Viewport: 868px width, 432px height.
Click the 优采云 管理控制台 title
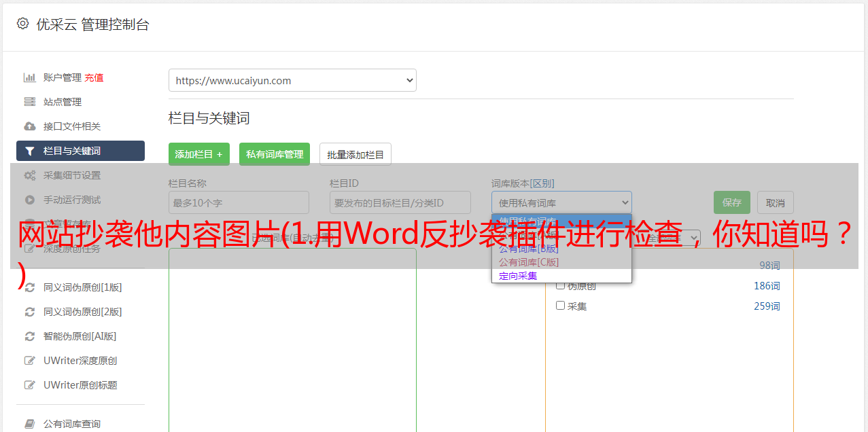[92, 24]
